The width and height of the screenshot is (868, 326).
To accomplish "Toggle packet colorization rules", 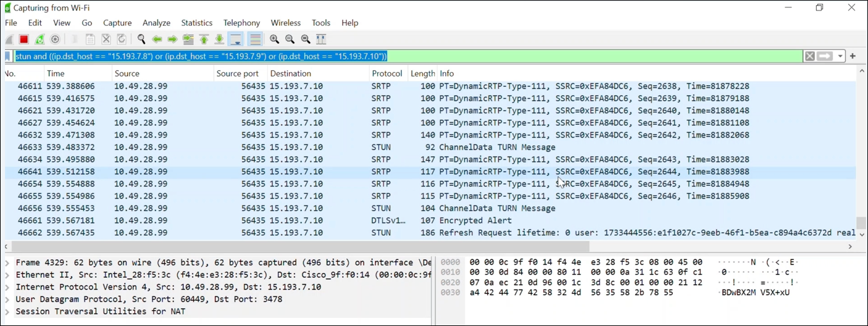I will [254, 40].
